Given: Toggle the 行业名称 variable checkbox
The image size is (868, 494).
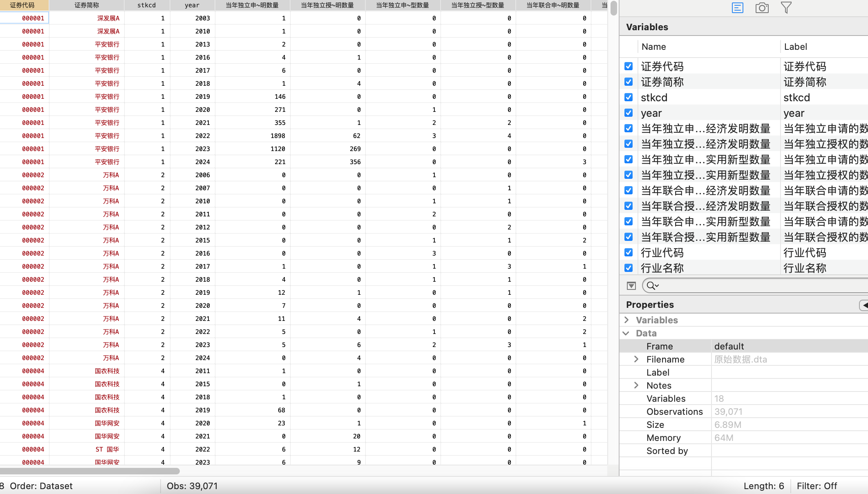Looking at the screenshot, I should coord(629,268).
